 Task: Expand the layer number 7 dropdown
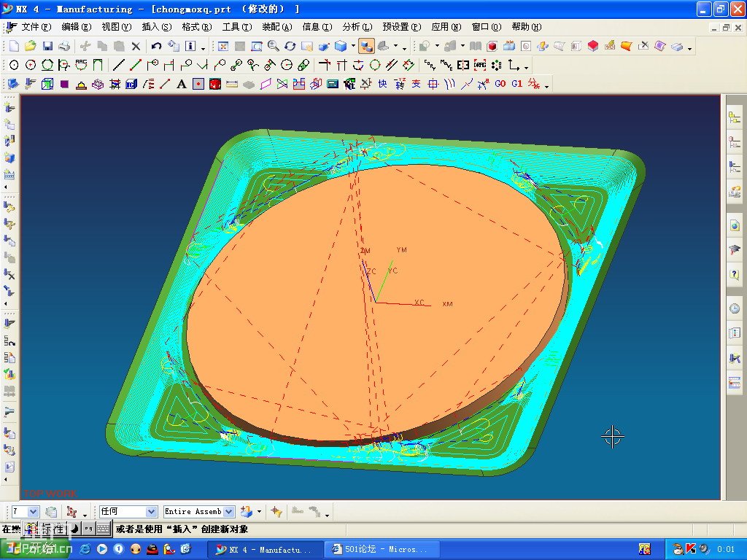point(33,511)
